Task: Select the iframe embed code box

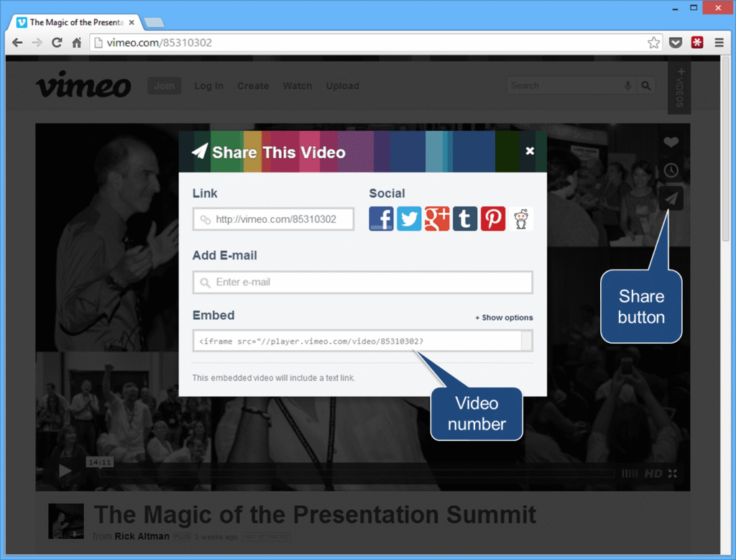Action: [357, 341]
